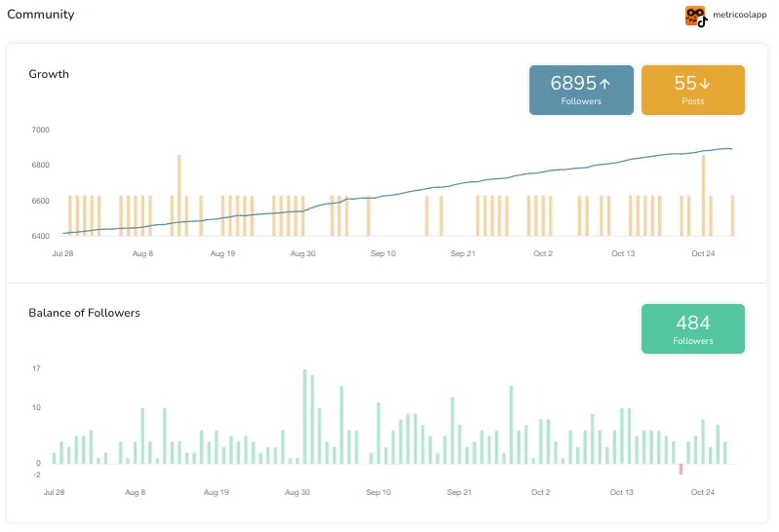Click the orange Metricool avatar icon
Screen dimensions: 779x532
coord(694,15)
